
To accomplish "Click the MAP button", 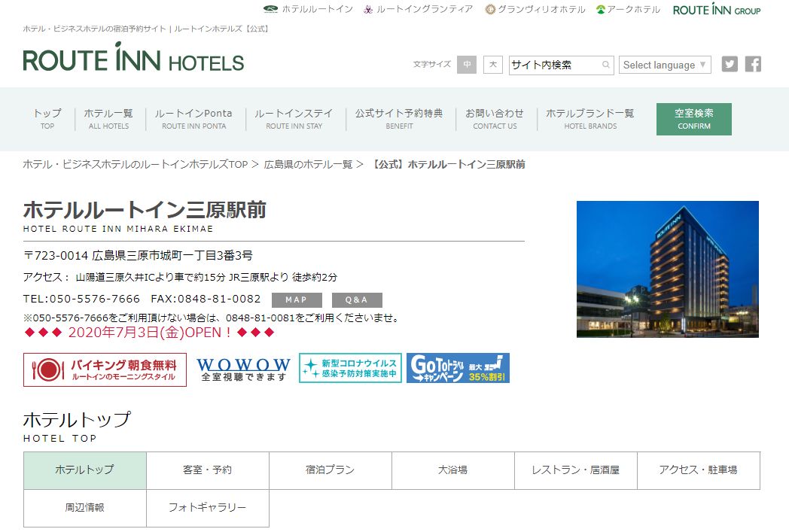I will tap(297, 300).
